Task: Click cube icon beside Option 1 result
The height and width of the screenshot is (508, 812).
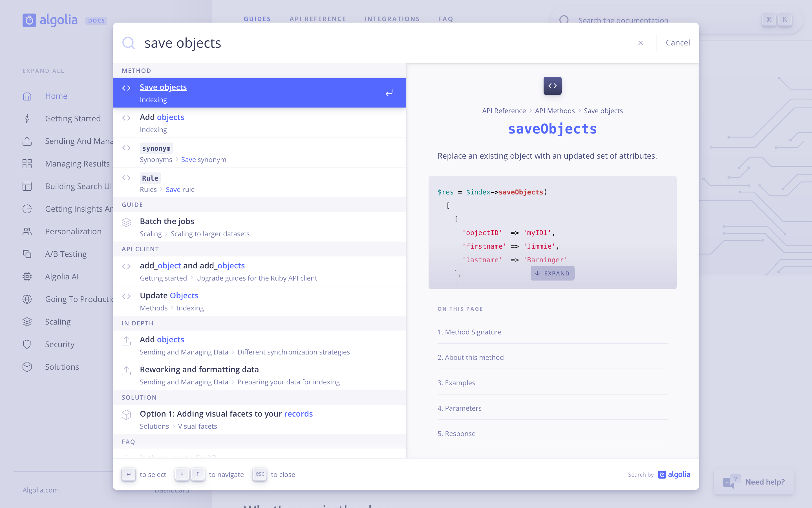Action: tap(126, 415)
